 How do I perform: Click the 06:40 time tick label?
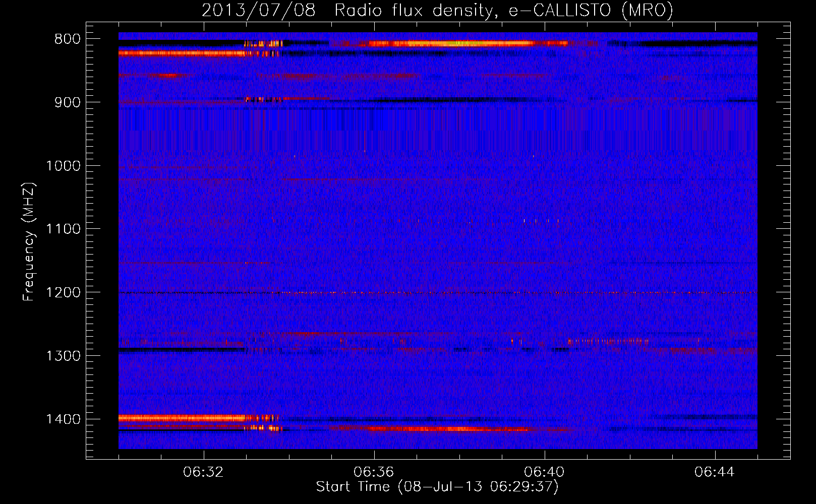544,472
